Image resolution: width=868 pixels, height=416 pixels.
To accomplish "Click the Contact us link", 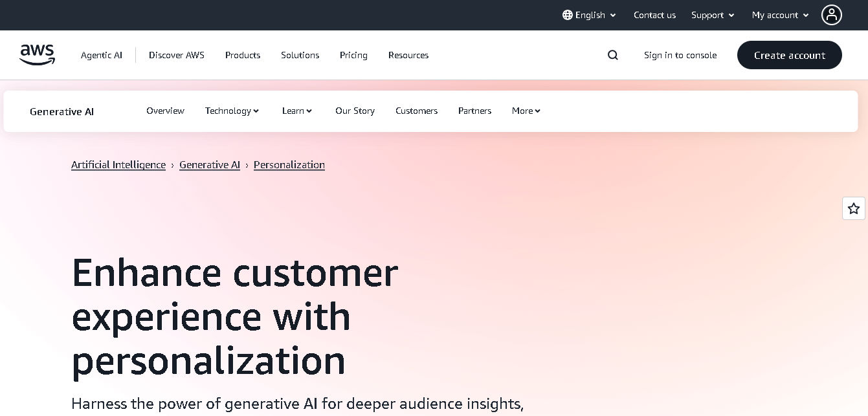I will [654, 15].
